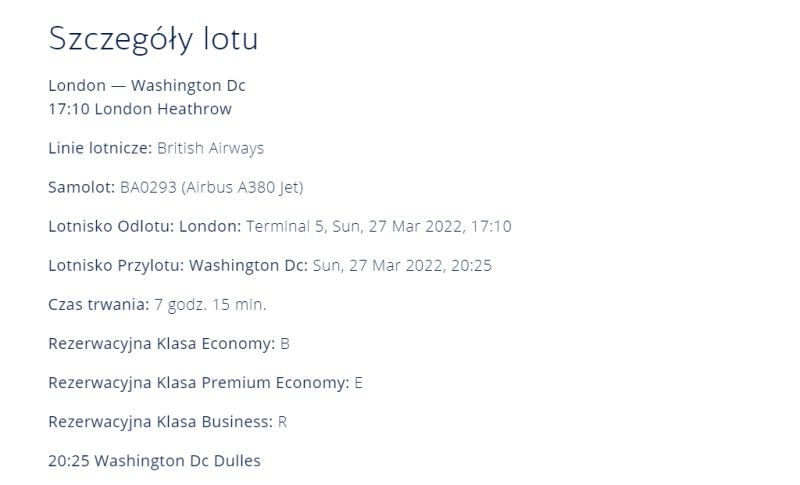800x485 pixels.
Task: Select the arrival date Sun, 27 Mar 2022, 20:25
Action: click(402, 265)
